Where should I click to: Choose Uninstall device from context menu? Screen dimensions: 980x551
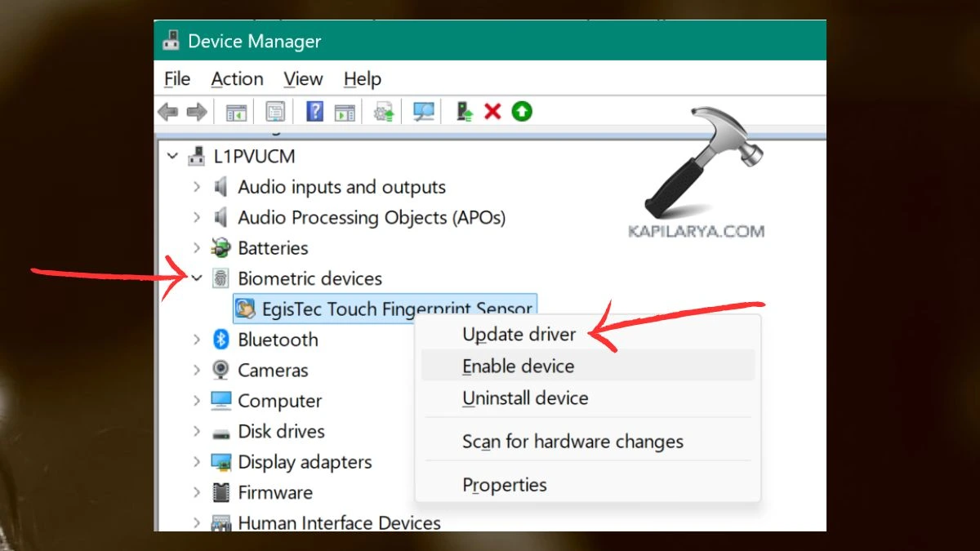click(525, 398)
